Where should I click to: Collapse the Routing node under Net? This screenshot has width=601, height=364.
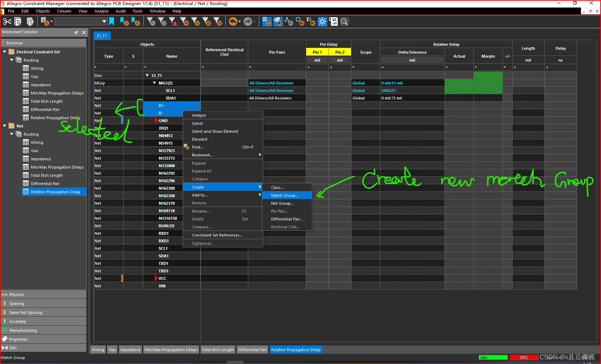pos(12,134)
